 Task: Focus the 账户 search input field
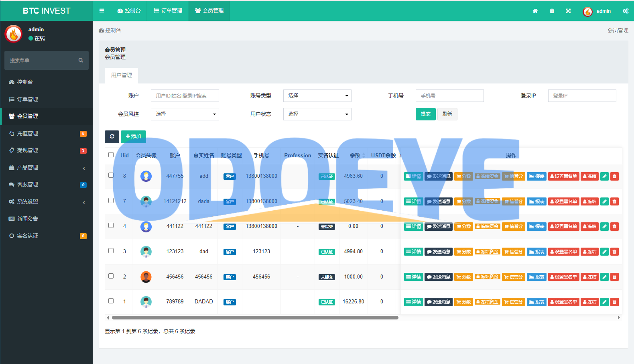click(x=185, y=96)
